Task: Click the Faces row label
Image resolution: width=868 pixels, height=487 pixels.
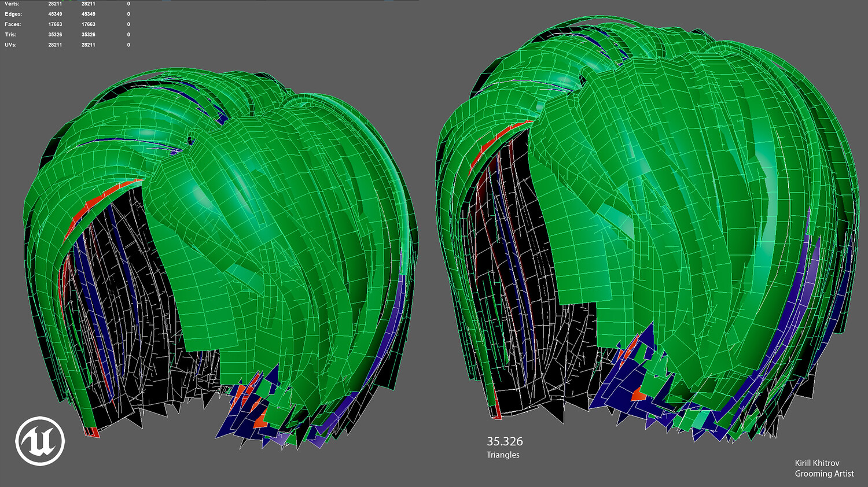Action: point(12,24)
